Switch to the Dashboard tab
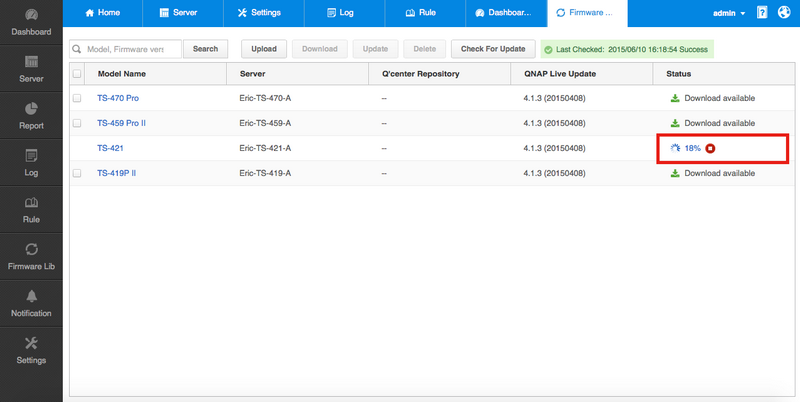Screen dimensions: 800x402 (506, 13)
